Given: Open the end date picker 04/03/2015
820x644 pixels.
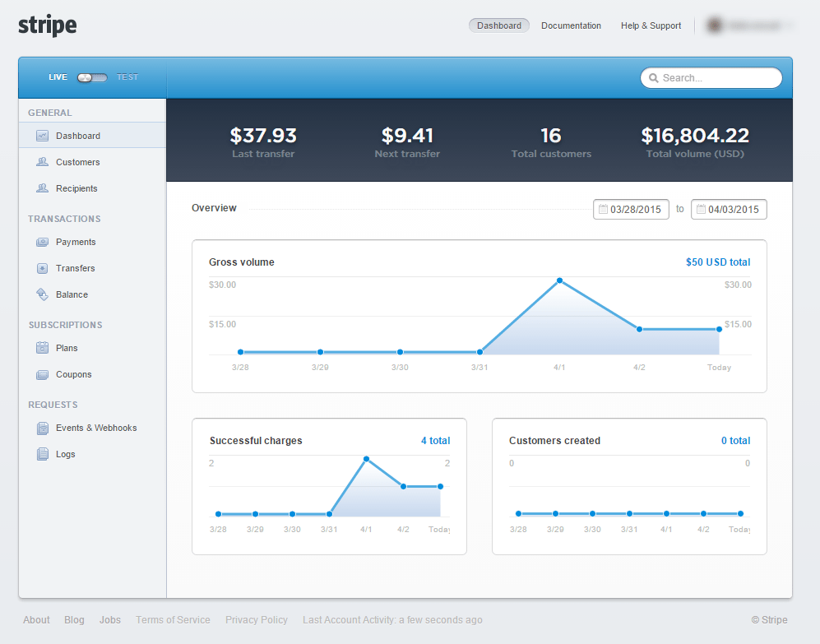Looking at the screenshot, I should click(729, 209).
